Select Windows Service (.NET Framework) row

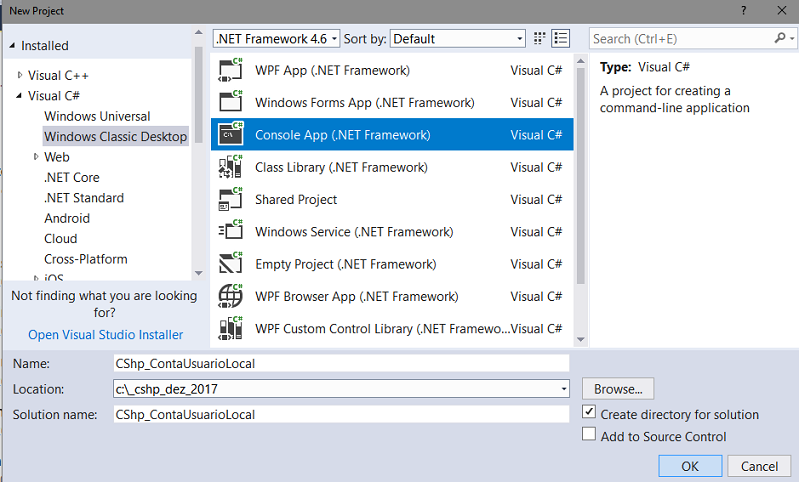click(x=392, y=231)
